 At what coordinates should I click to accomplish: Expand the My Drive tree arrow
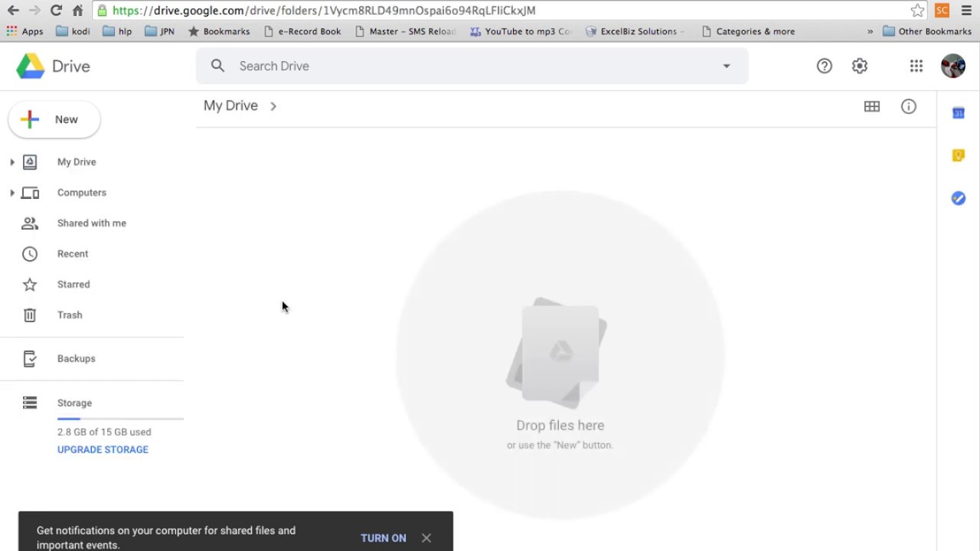(x=11, y=162)
